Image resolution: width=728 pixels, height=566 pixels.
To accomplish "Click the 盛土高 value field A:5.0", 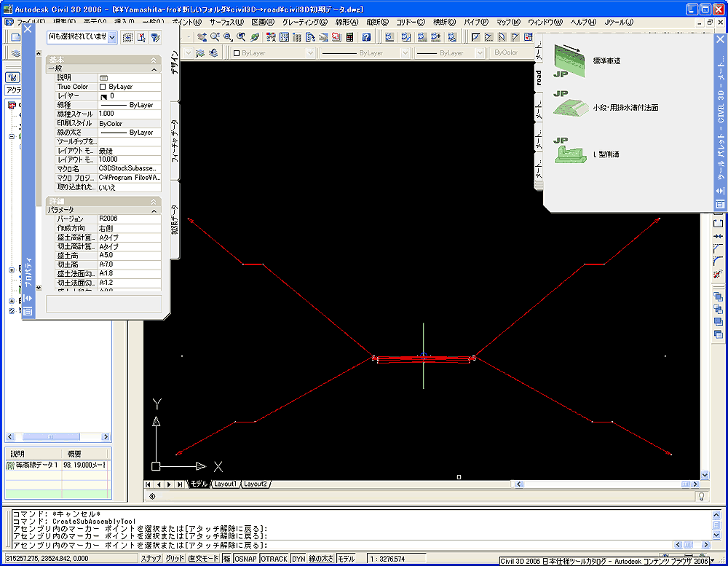I will [129, 256].
